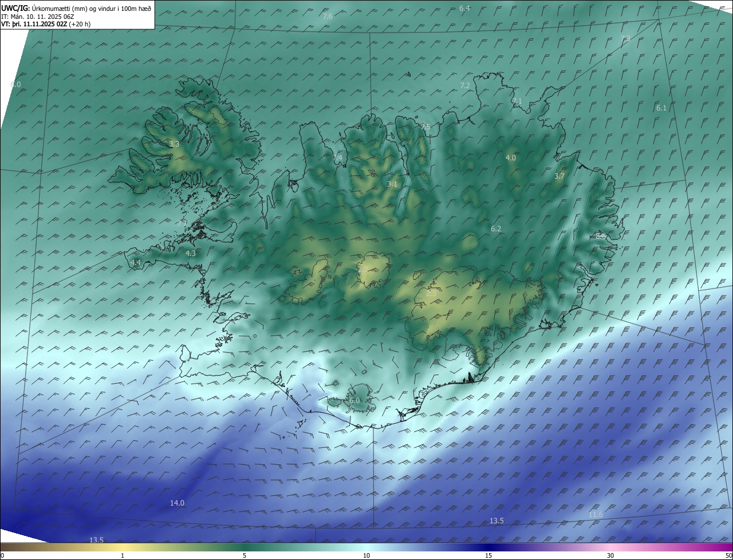Viewport: 733px width, 560px height.
Task: Click the 3.1 value label on the map
Action: tap(392, 184)
